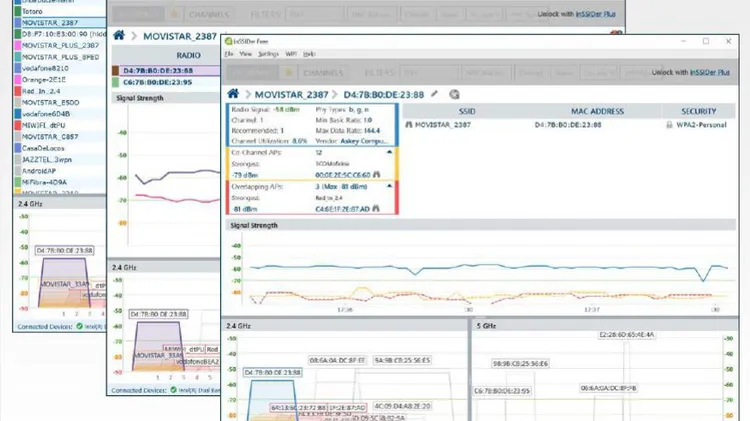This screenshot has width=750, height=421.
Task: Select MOVISTAR_PLUS_8FED in the network list
Action: click(60, 57)
